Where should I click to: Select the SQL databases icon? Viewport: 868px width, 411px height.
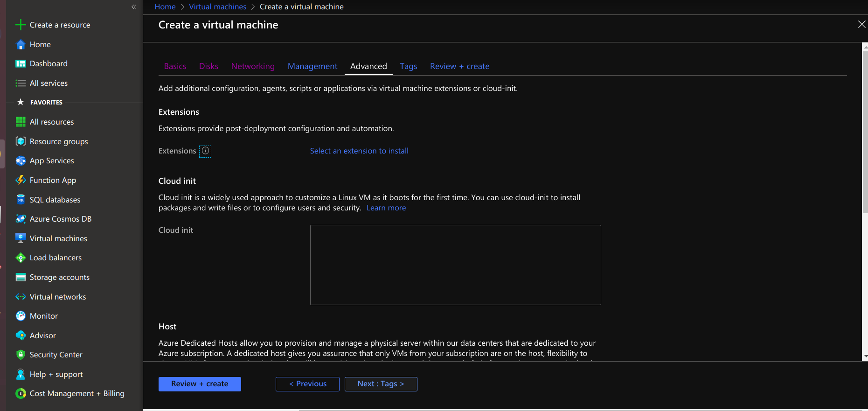click(21, 200)
